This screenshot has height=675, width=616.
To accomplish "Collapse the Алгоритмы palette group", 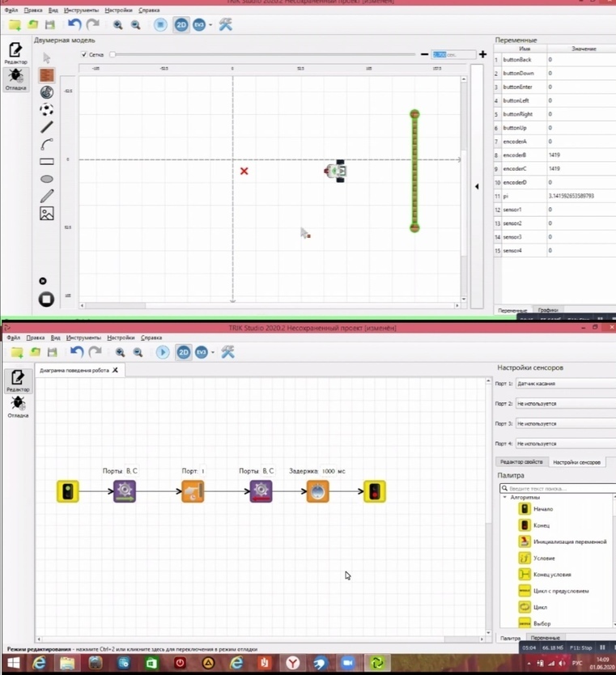I will click(x=505, y=497).
